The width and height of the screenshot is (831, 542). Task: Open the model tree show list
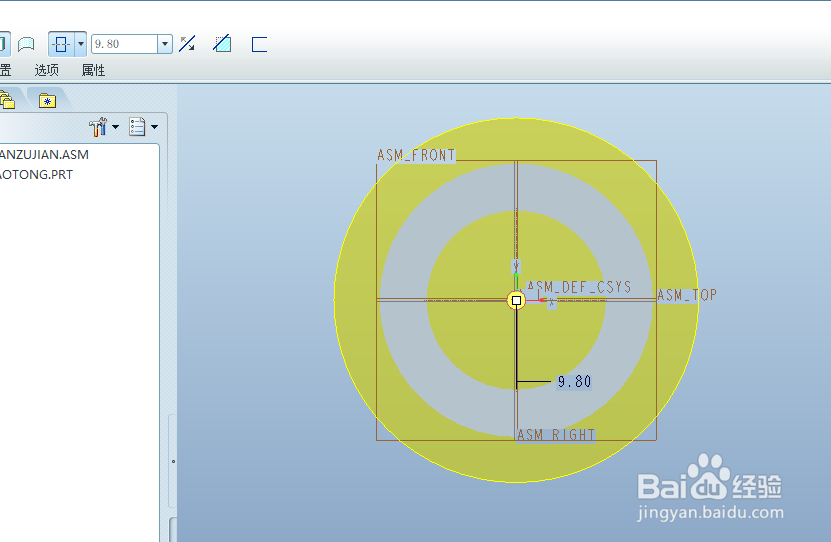pyautogui.click(x=137, y=127)
